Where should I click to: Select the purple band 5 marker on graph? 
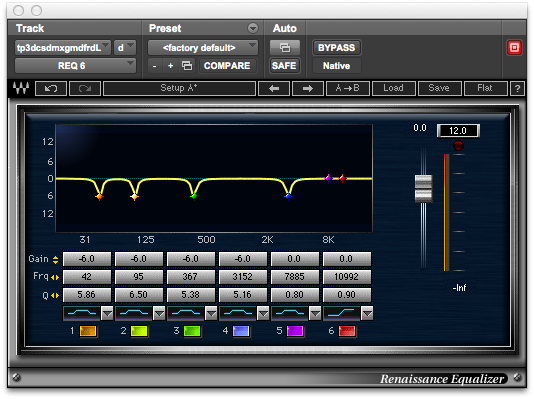pos(328,178)
